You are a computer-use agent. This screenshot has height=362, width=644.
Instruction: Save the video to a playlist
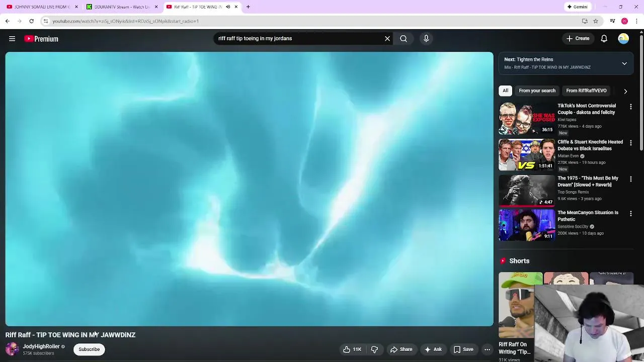pyautogui.click(x=463, y=349)
